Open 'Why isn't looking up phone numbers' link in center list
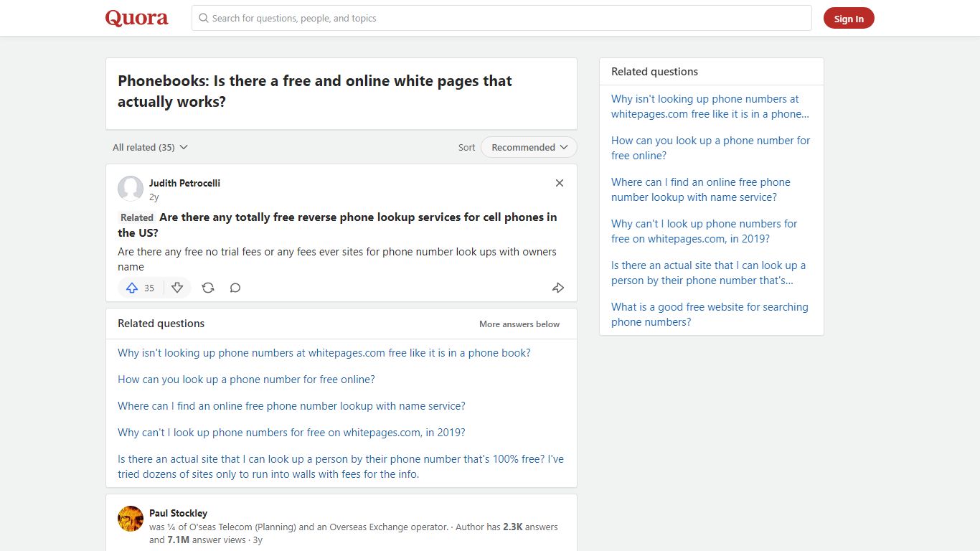Image resolution: width=980 pixels, height=551 pixels. [x=324, y=353]
